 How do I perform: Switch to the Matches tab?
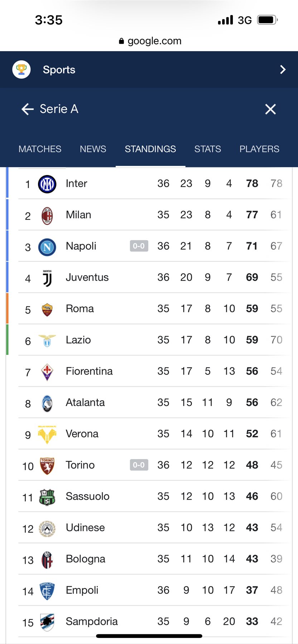click(x=40, y=149)
